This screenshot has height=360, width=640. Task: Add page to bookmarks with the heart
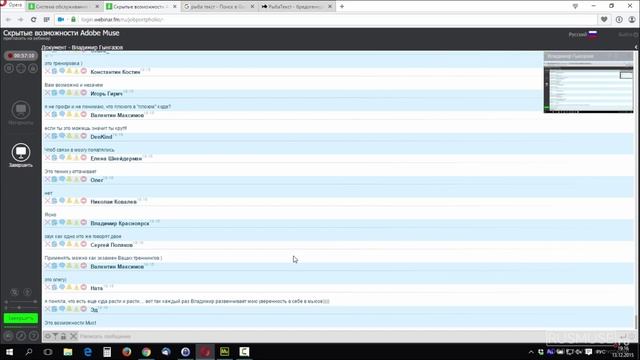(604, 20)
